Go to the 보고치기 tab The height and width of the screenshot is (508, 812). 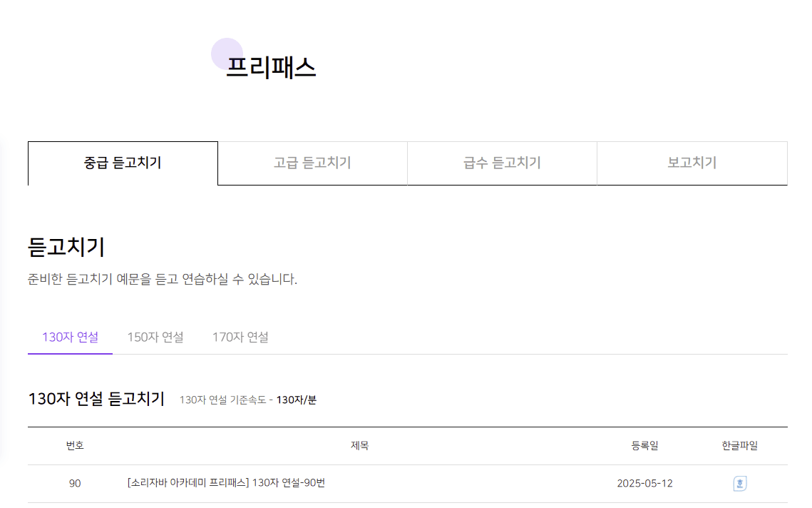click(x=692, y=163)
